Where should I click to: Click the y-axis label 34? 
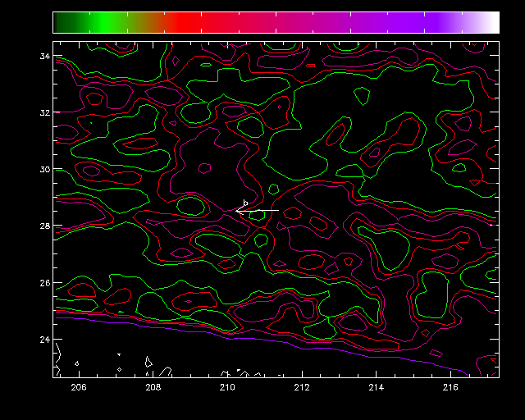(x=44, y=56)
